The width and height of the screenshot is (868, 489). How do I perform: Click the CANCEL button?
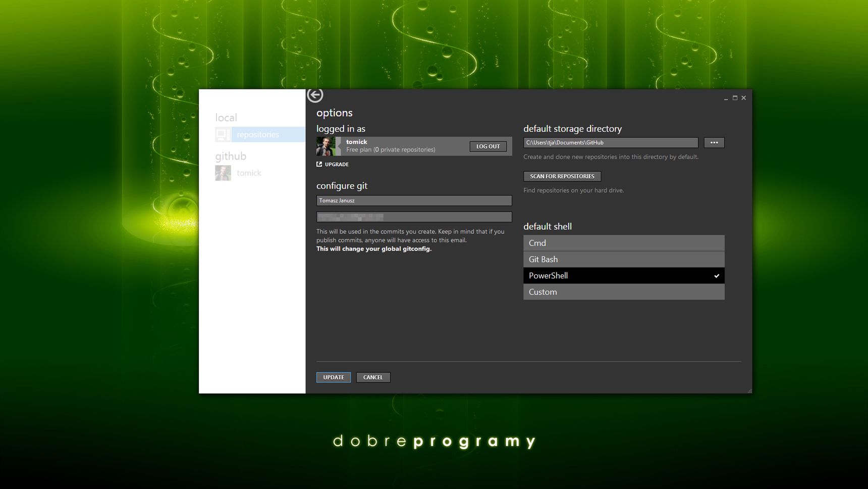click(x=373, y=377)
